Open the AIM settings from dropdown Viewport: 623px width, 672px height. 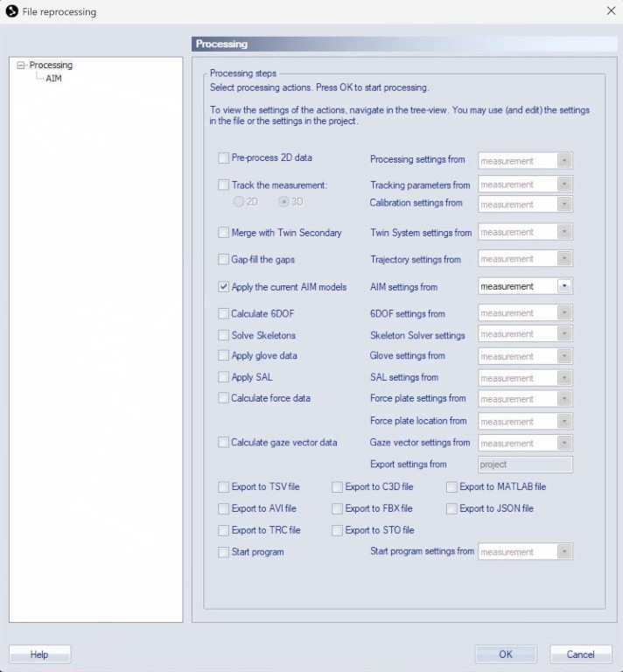coord(564,286)
